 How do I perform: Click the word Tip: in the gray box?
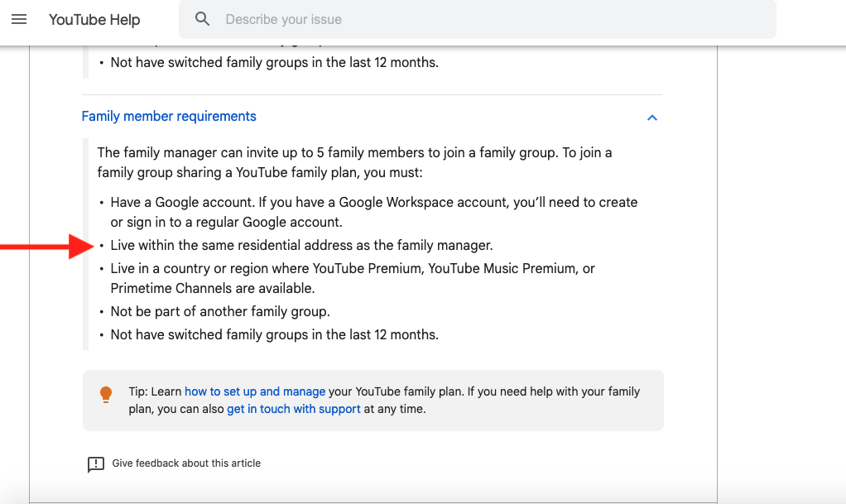137,391
